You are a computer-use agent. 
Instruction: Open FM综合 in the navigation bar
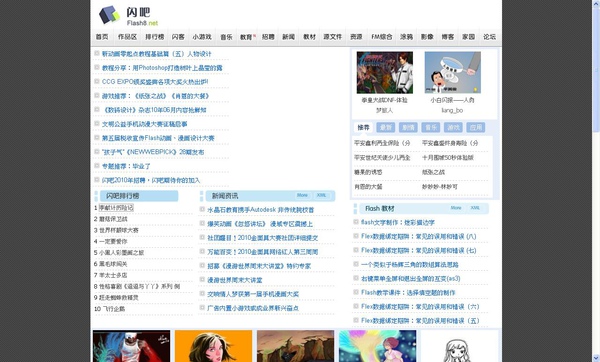pos(382,37)
